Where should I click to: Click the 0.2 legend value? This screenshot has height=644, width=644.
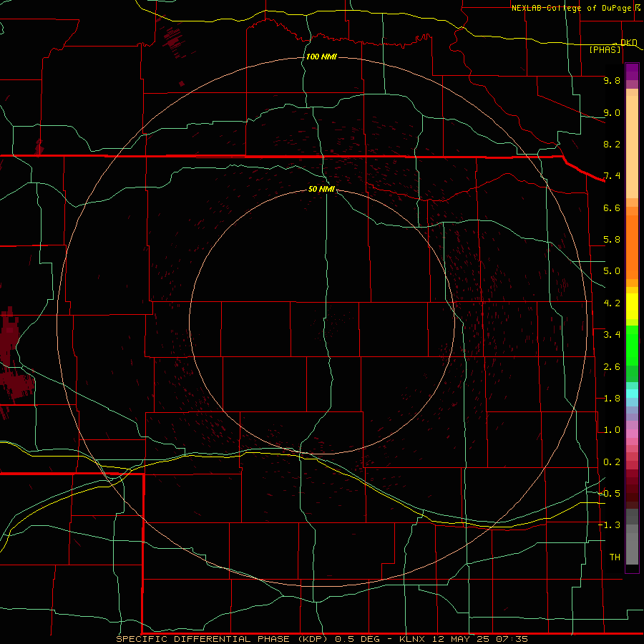(612, 462)
